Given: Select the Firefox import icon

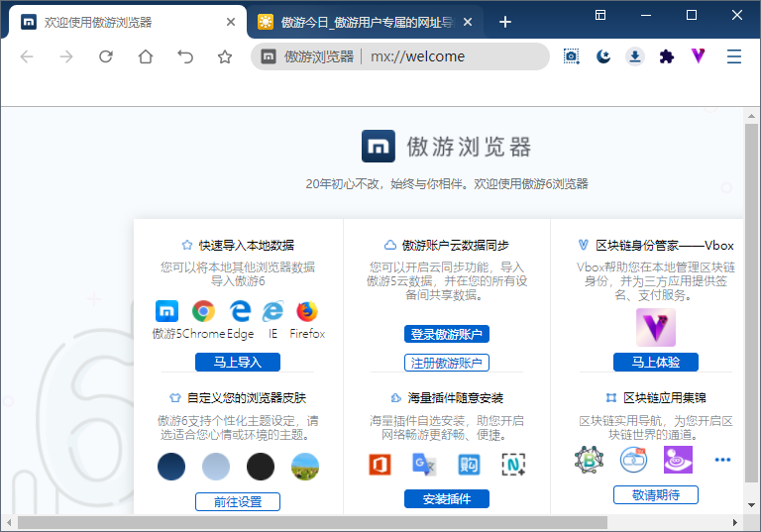Looking at the screenshot, I should click(x=307, y=311).
